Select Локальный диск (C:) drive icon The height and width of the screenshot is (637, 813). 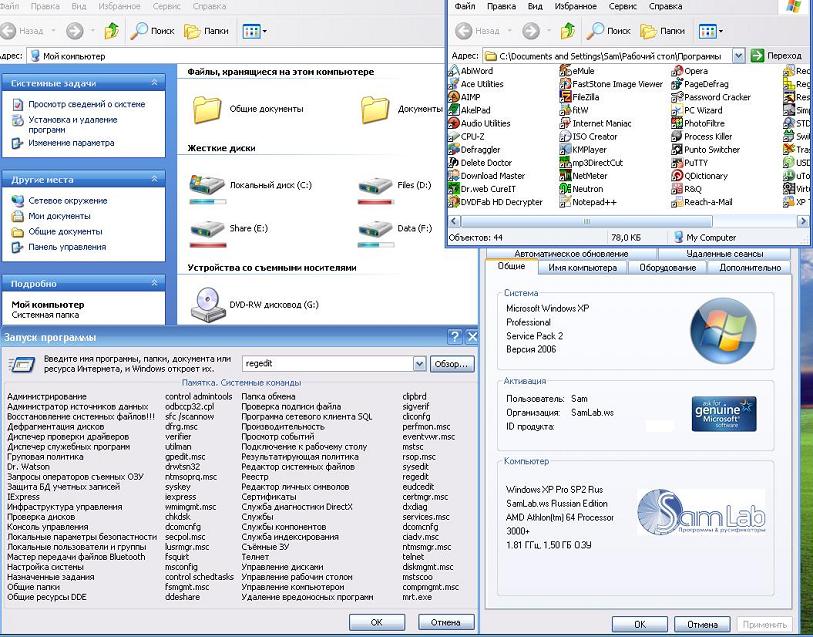pos(207,185)
